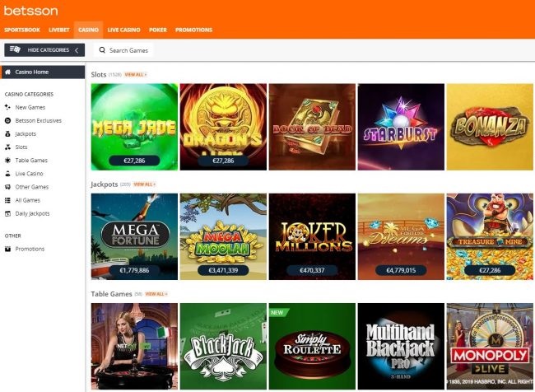Open the Mega Moolah jackpot game

pyautogui.click(x=223, y=236)
